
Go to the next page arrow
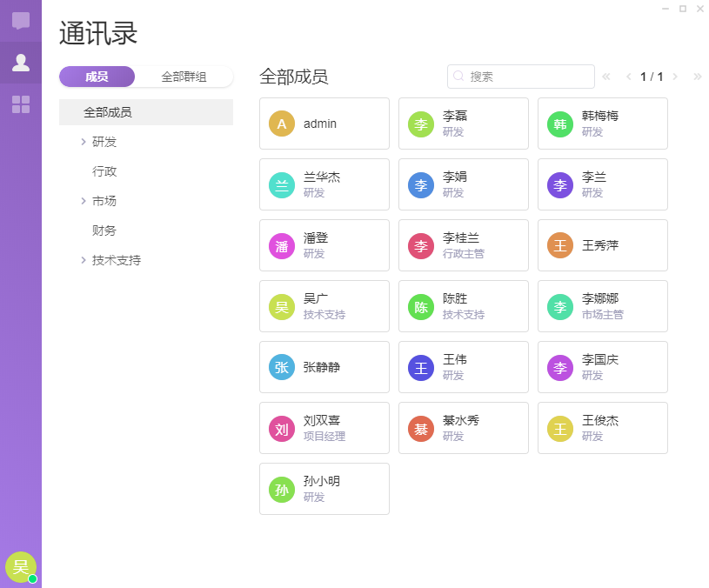(675, 77)
